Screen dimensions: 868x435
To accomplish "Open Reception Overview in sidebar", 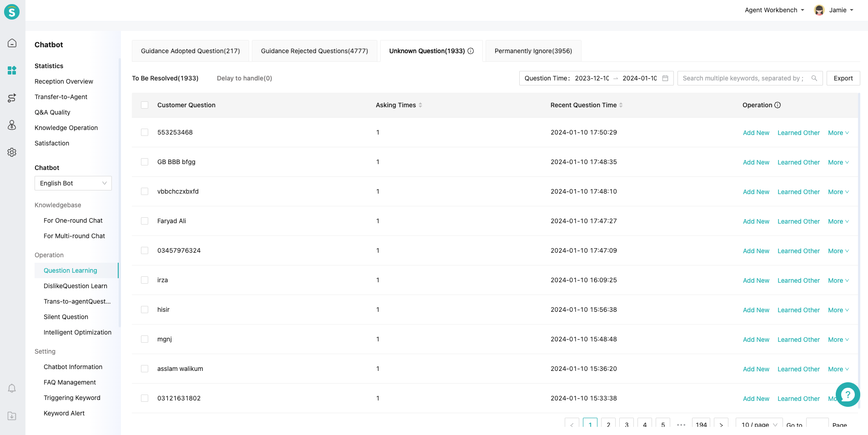I will click(64, 81).
